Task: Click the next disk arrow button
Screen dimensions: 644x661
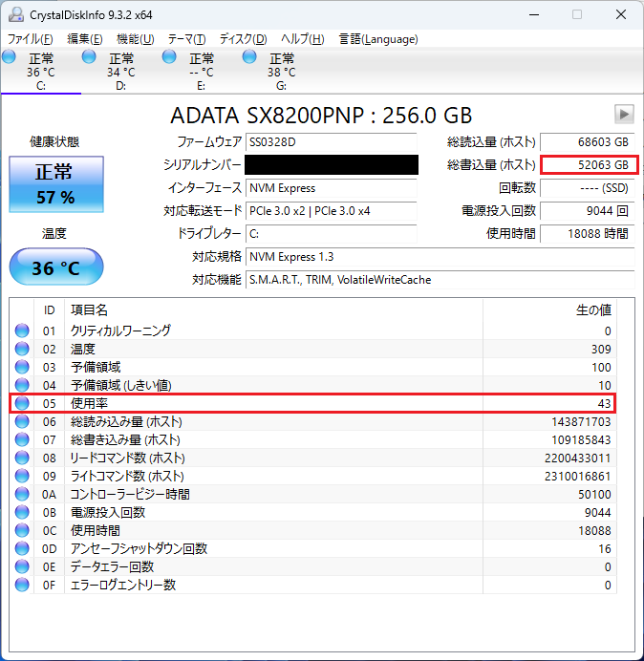Action: 624,115
